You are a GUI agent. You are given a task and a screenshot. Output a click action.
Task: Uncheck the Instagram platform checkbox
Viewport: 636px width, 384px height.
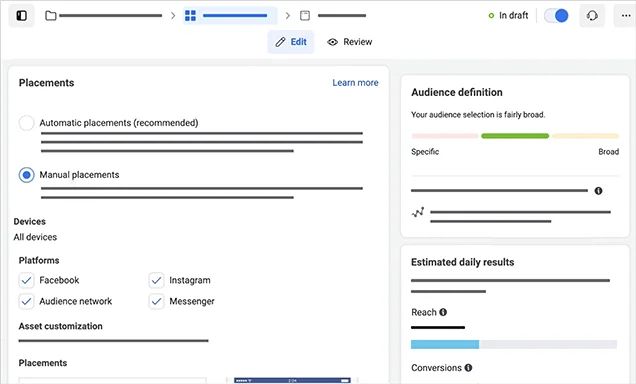point(156,280)
